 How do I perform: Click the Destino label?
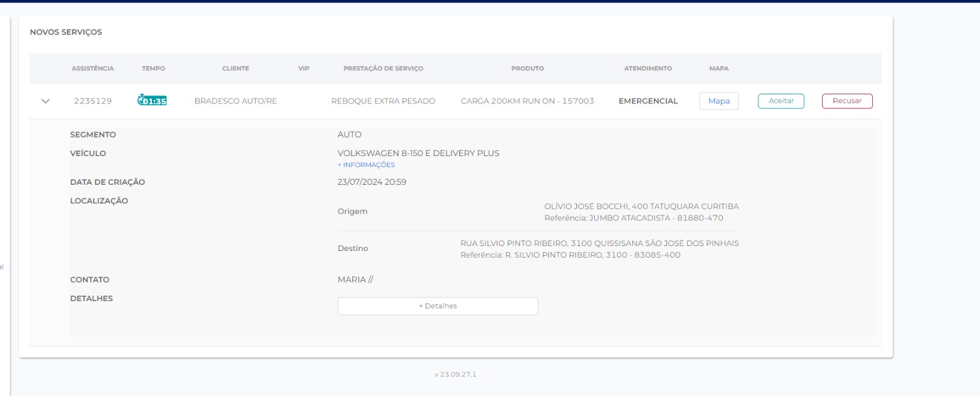(x=353, y=248)
